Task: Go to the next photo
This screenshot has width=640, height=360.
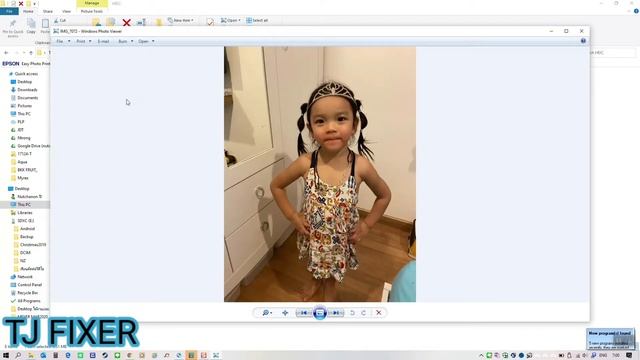Action: pyautogui.click(x=336, y=313)
